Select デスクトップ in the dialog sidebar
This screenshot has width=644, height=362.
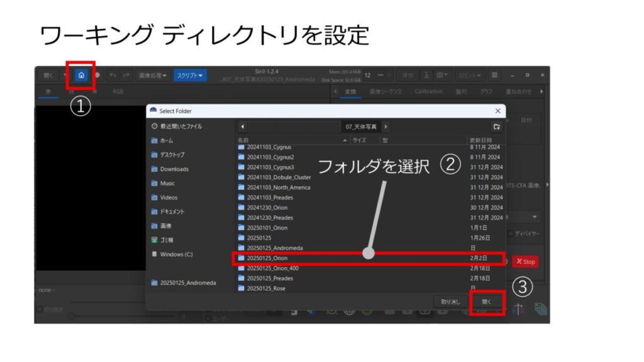[x=167, y=155]
